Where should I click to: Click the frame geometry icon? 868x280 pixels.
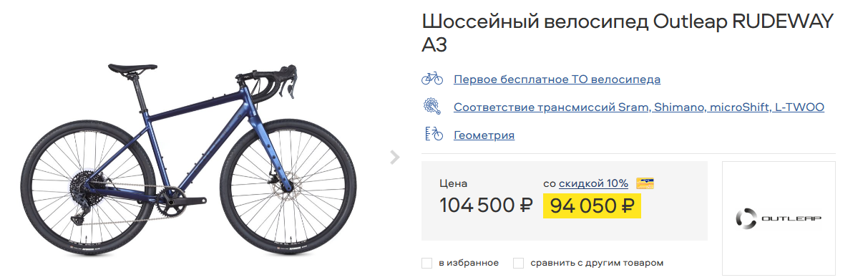pos(432,134)
